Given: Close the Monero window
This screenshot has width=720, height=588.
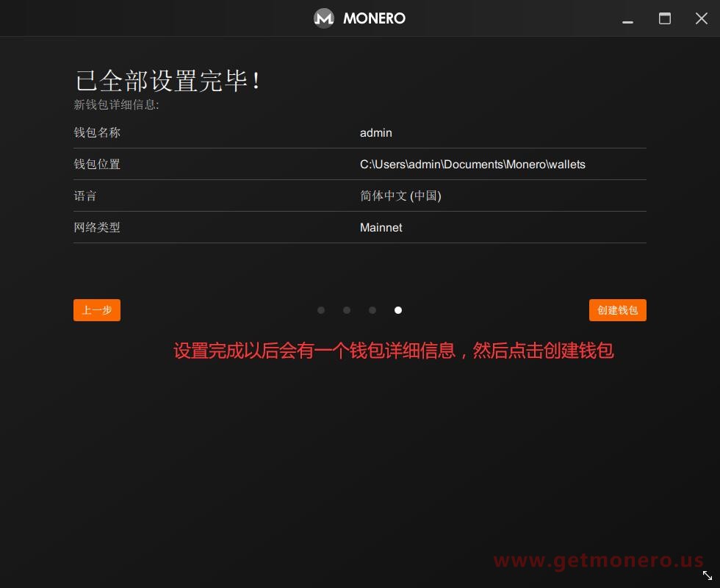Looking at the screenshot, I should (x=701, y=18).
